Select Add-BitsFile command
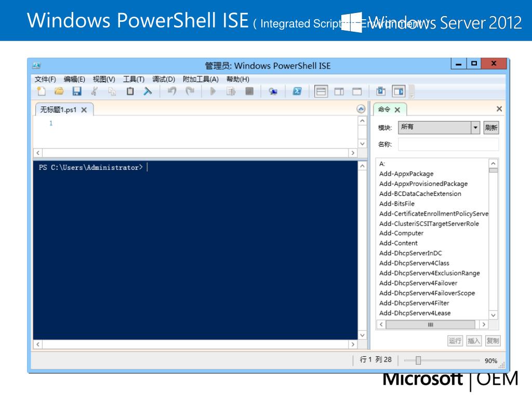Screen dimensions: 532x399 396,204
